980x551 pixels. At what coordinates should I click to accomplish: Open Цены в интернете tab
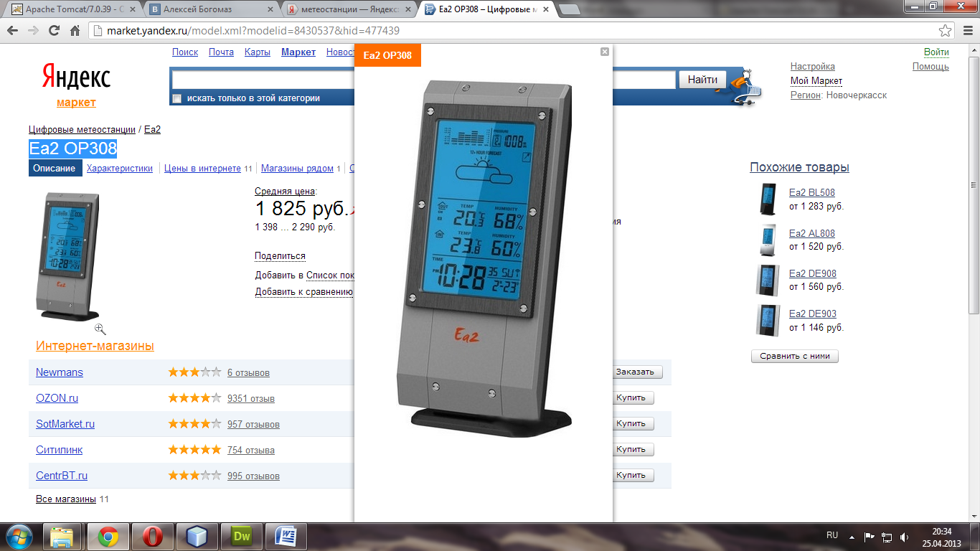pyautogui.click(x=202, y=169)
